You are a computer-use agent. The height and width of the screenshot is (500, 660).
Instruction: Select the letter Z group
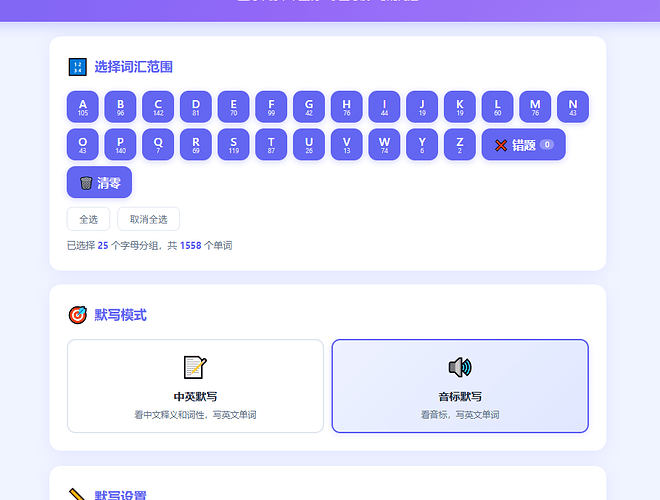[x=460, y=145]
